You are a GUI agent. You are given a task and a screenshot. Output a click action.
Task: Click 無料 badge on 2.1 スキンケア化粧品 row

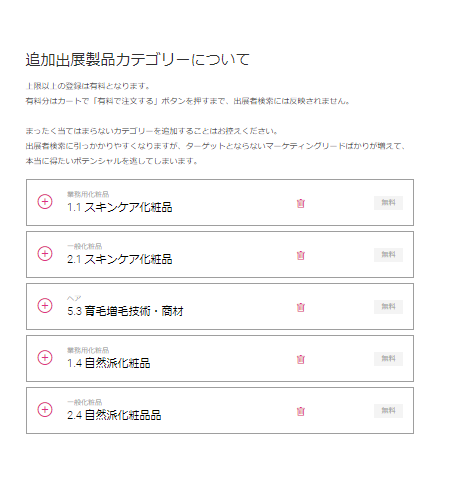pyautogui.click(x=388, y=255)
